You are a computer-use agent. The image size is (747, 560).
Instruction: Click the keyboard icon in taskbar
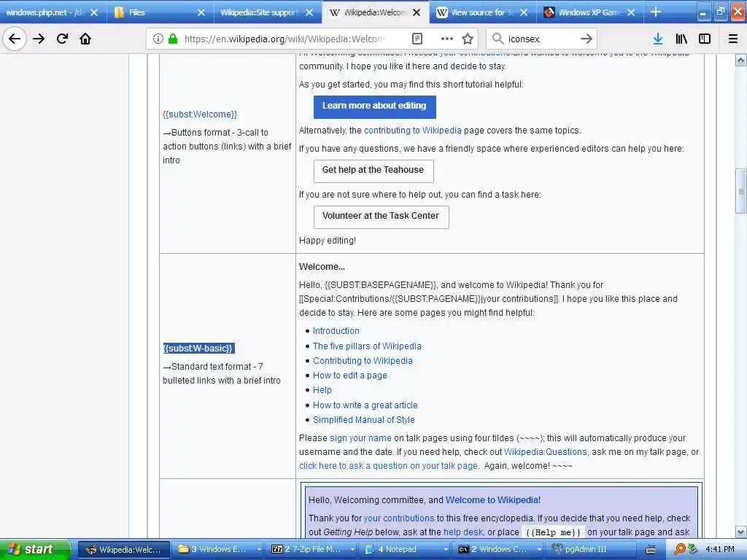[x=650, y=550]
